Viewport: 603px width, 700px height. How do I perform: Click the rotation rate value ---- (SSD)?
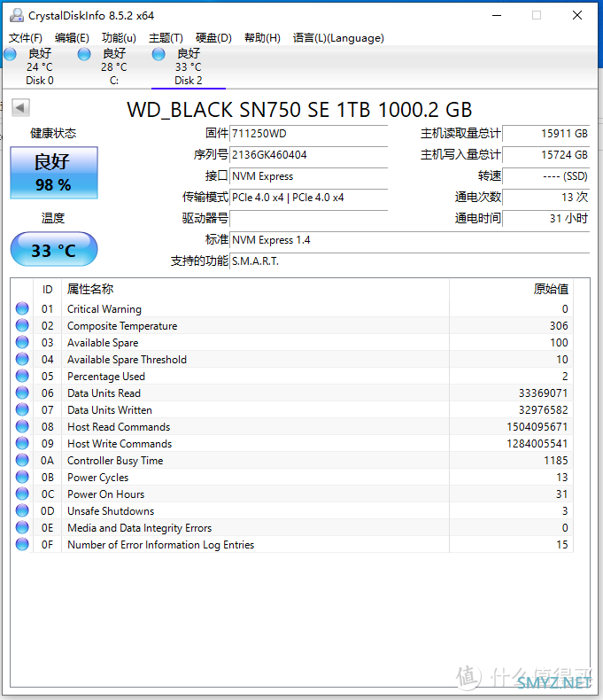pos(546,176)
